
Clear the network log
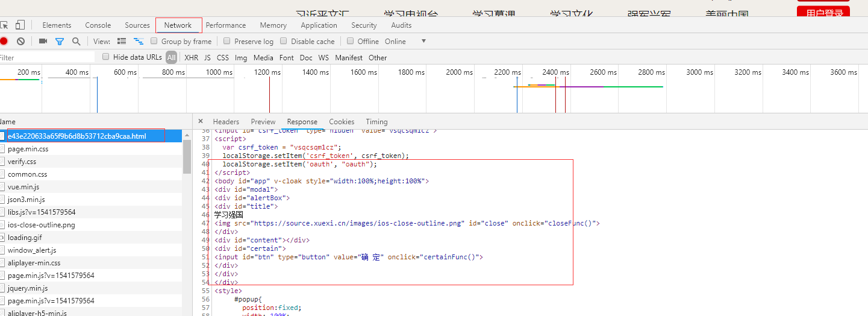click(x=20, y=42)
